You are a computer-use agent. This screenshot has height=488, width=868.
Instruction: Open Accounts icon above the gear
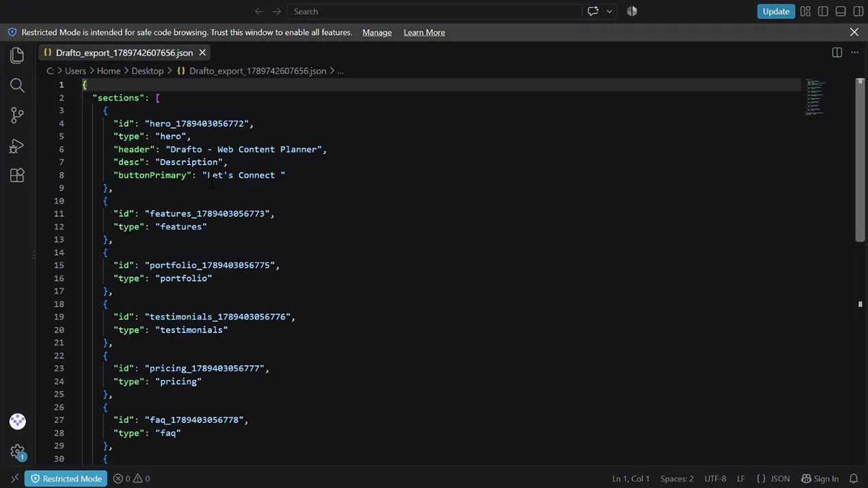coord(18,422)
